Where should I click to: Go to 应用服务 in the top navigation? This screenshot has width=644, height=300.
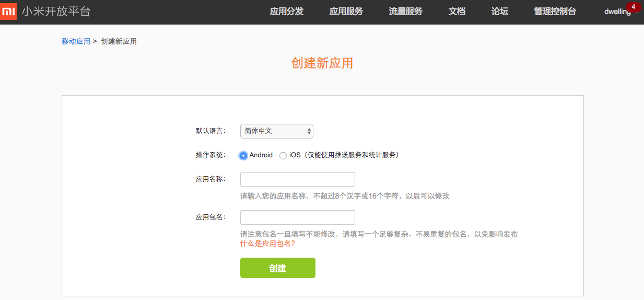346,11
